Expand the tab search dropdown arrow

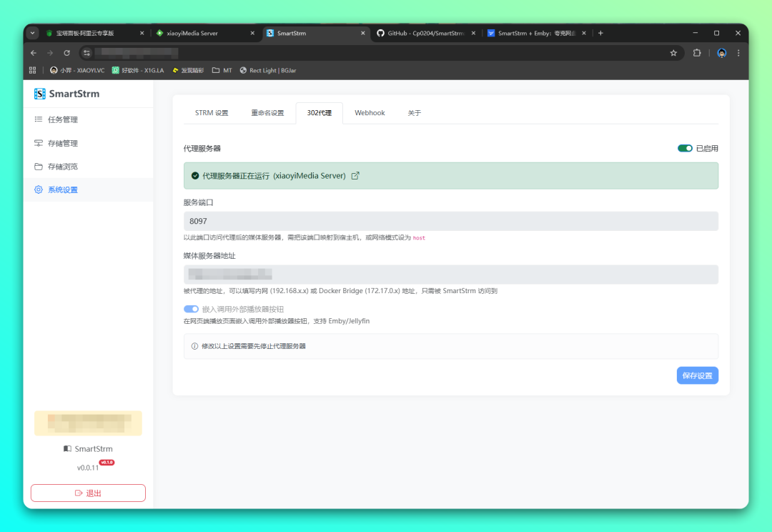[x=33, y=33]
